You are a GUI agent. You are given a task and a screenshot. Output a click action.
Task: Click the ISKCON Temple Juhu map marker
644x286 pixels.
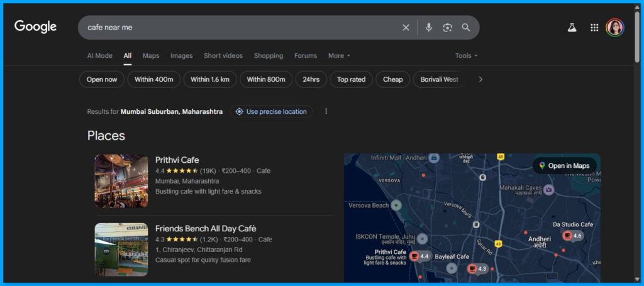point(422,239)
